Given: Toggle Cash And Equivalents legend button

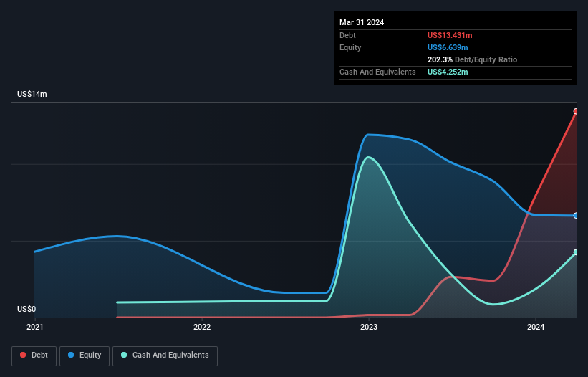Looking at the screenshot, I should pyautogui.click(x=165, y=355).
